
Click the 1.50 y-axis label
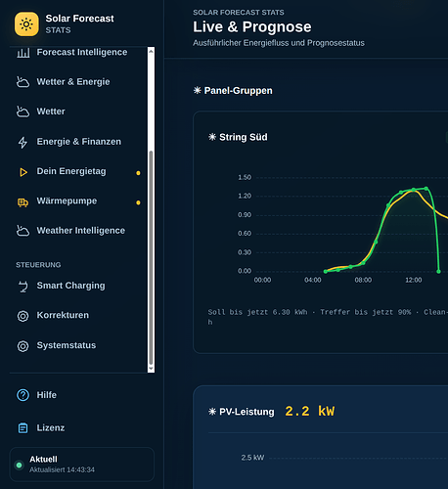[x=245, y=178]
